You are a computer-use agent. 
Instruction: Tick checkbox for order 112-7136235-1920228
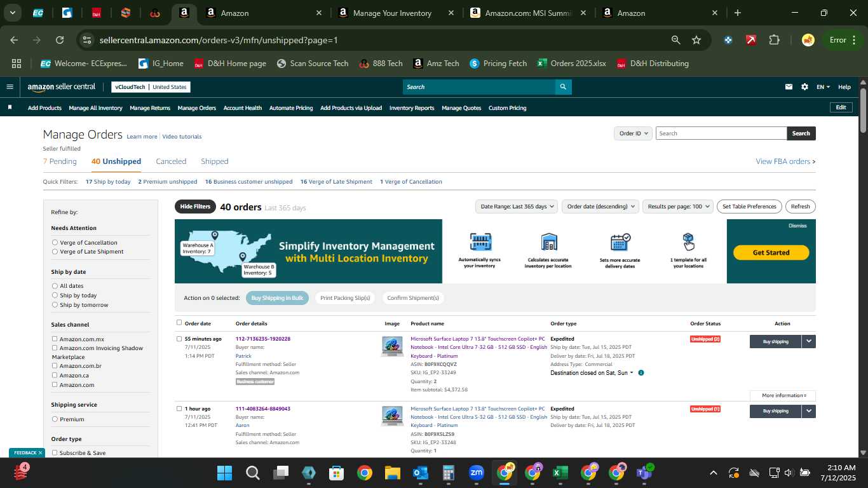(179, 339)
